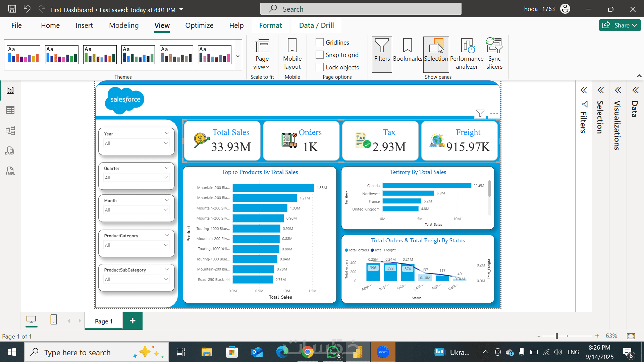Switch to Table view in sidebar
The height and width of the screenshot is (362, 644).
(10, 110)
